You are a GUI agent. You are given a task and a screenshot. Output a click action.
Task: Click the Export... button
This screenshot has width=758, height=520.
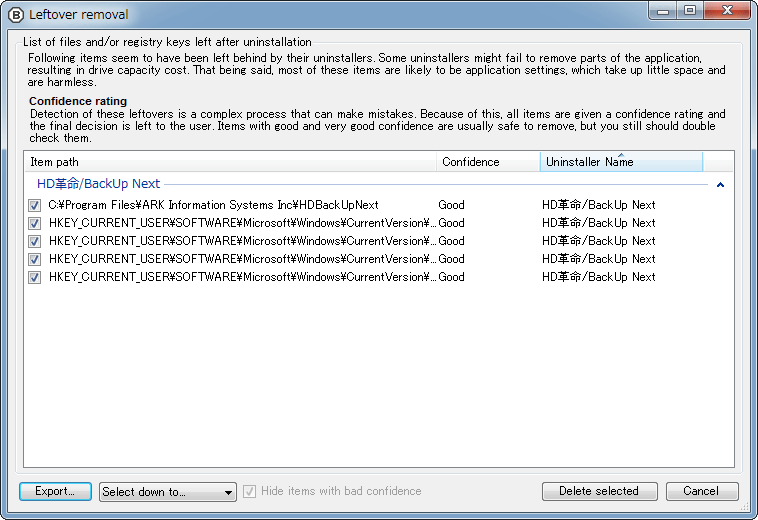click(x=55, y=491)
